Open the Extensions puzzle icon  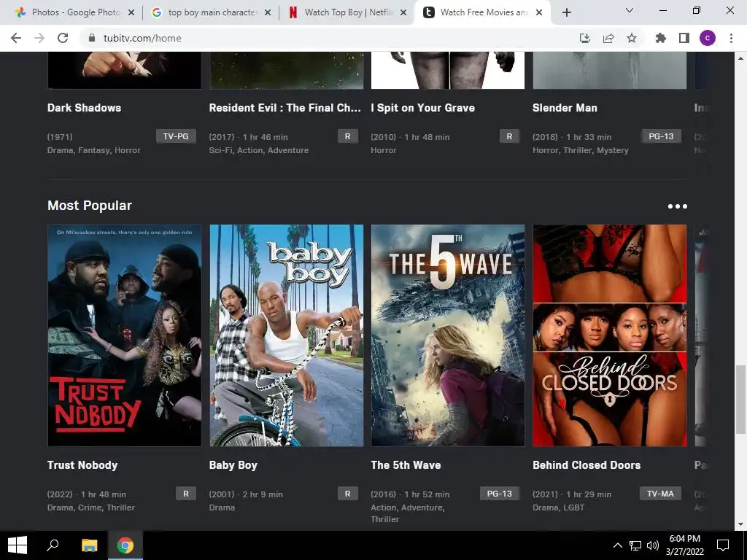(660, 38)
